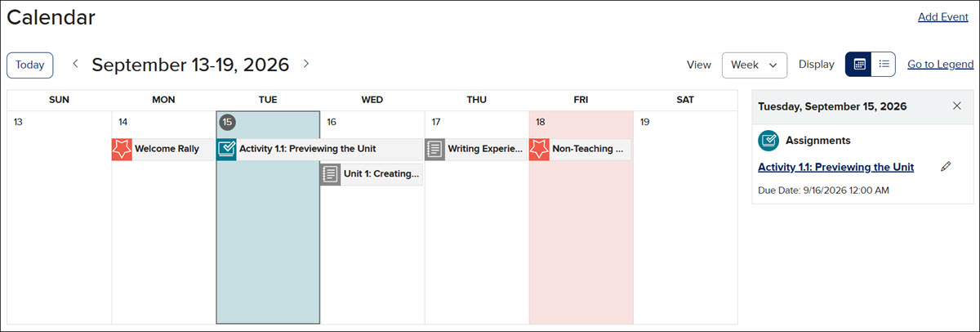Jump to the current date with the Today button
Screen dimensions: 980x332
(30, 65)
